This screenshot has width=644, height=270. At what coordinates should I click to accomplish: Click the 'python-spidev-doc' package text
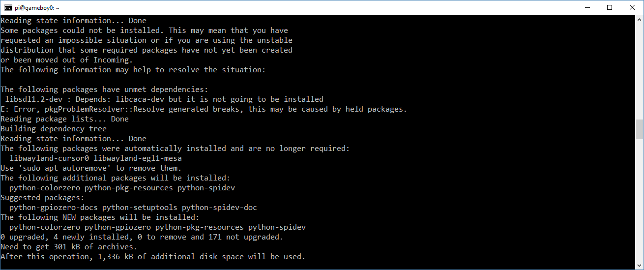pos(219,208)
